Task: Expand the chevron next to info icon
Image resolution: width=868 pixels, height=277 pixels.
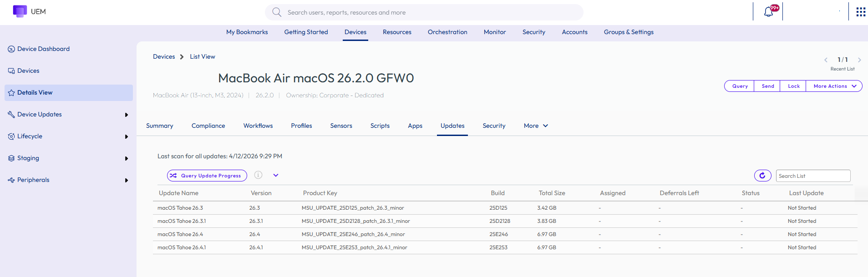Action: (x=276, y=175)
